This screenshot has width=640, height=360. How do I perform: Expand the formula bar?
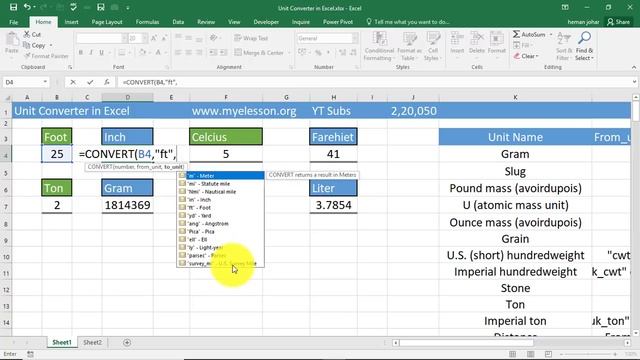(x=634, y=82)
